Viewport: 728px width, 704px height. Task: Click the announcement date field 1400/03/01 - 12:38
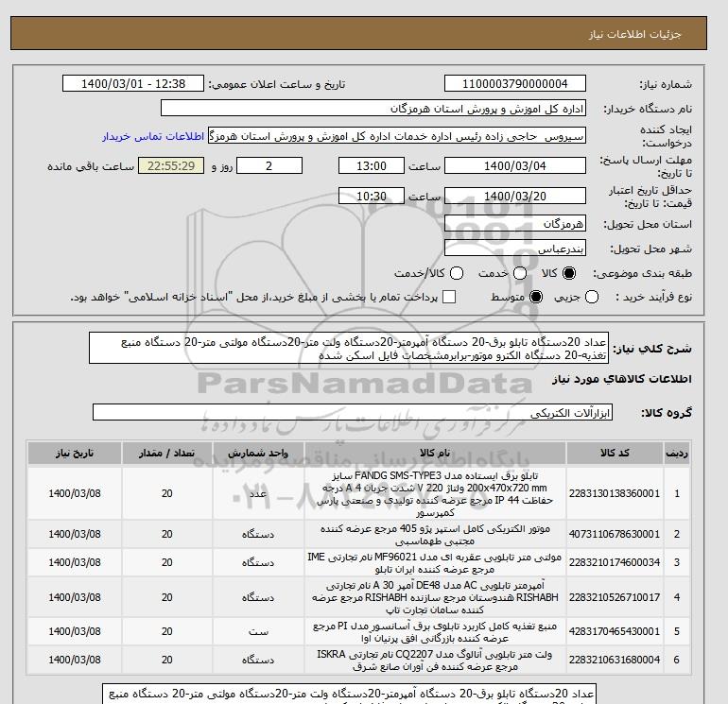[x=133, y=83]
